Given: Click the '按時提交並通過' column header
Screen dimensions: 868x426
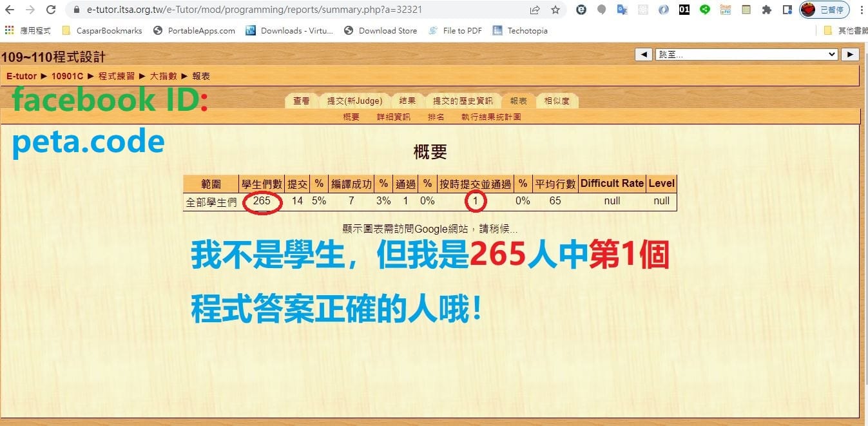Looking at the screenshot, I should [475, 184].
